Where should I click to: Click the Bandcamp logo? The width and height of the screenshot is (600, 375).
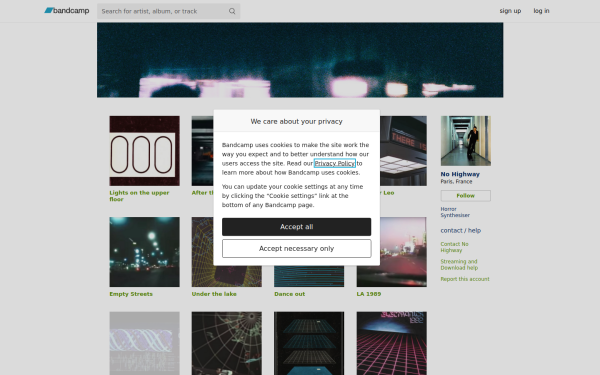(67, 11)
